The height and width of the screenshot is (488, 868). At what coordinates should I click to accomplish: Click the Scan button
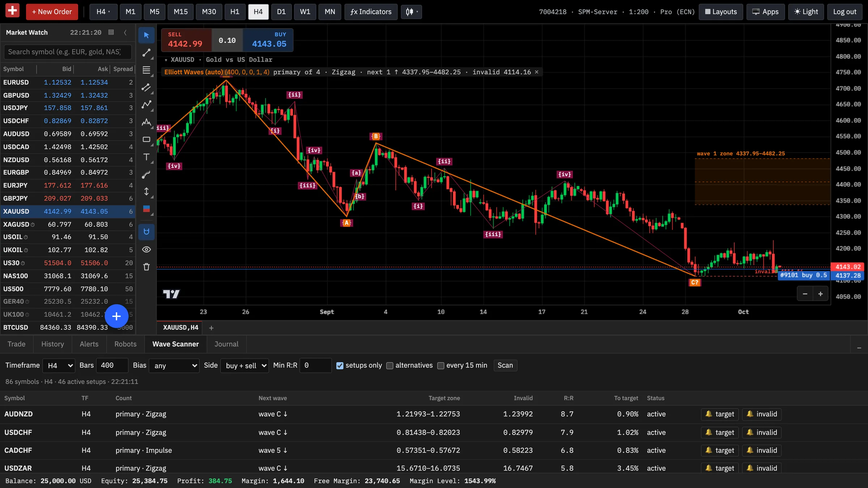pyautogui.click(x=505, y=365)
